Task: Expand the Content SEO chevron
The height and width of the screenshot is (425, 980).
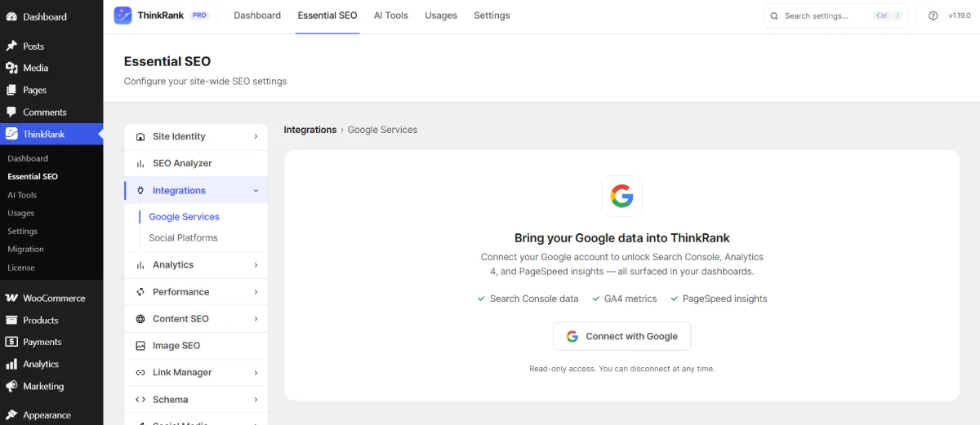Action: (256, 318)
